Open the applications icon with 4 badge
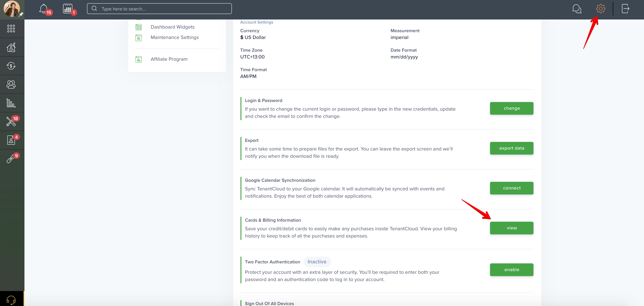644x306 pixels. pyautogui.click(x=11, y=140)
